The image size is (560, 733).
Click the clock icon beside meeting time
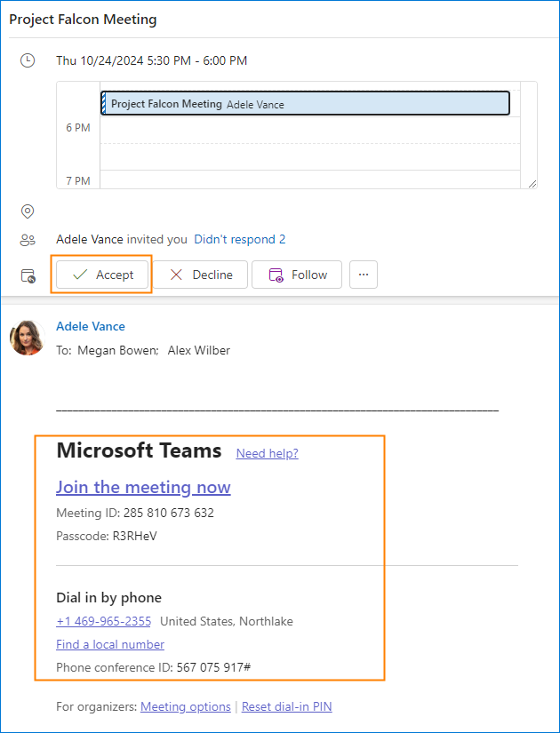pyautogui.click(x=28, y=60)
